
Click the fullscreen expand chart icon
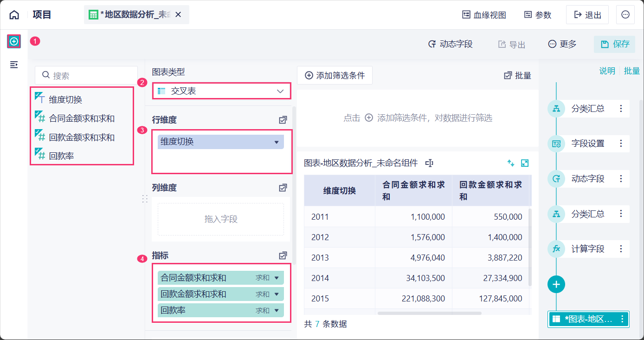click(x=525, y=163)
